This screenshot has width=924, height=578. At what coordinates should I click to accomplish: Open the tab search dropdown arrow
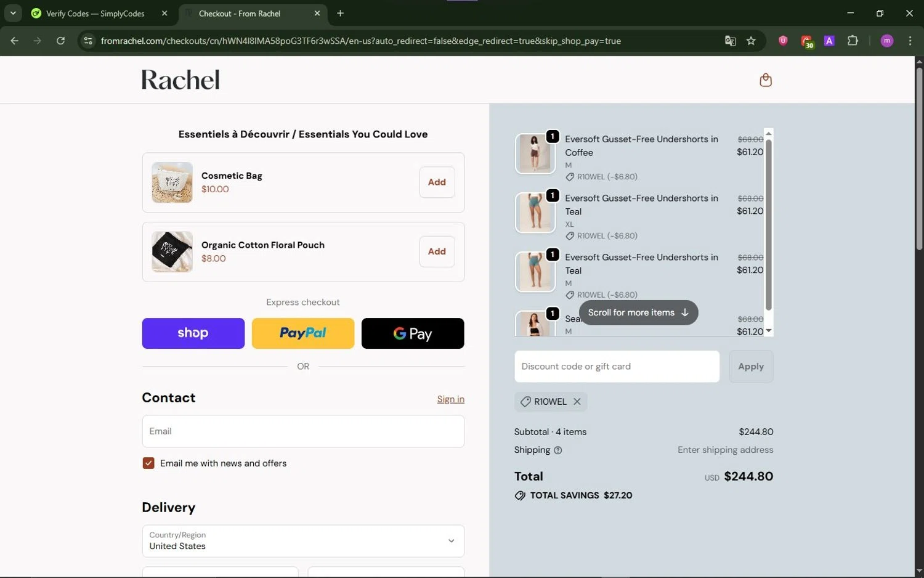tap(13, 13)
